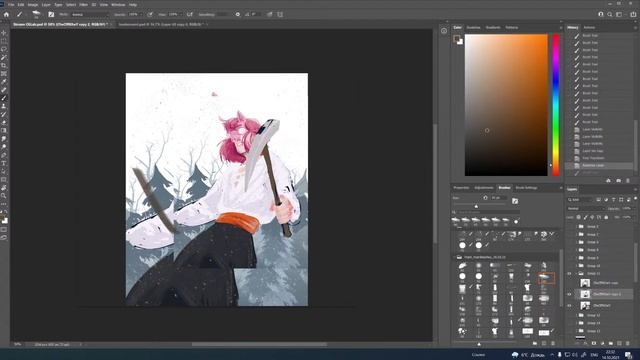Switch to the second document tab

(x=161, y=24)
